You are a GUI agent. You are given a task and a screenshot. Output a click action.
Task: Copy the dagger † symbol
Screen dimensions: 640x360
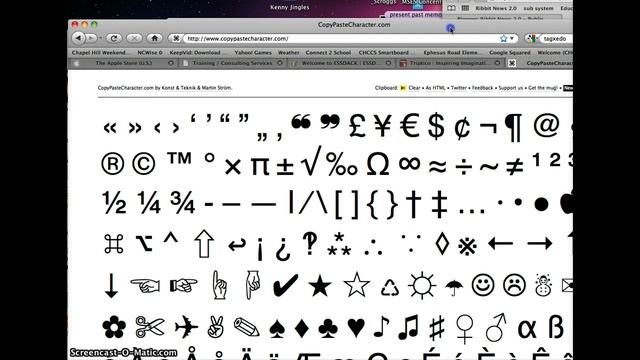pyautogui.click(x=413, y=204)
